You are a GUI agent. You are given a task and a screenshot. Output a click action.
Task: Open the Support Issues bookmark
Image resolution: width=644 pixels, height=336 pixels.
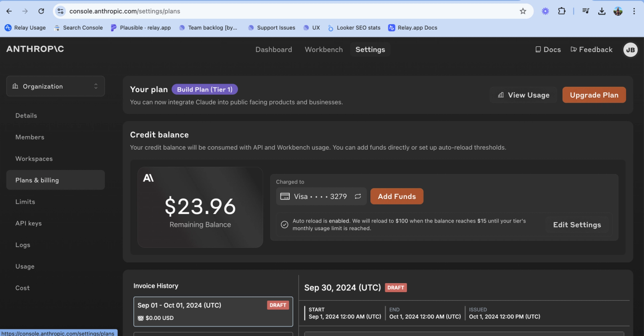coord(271,28)
